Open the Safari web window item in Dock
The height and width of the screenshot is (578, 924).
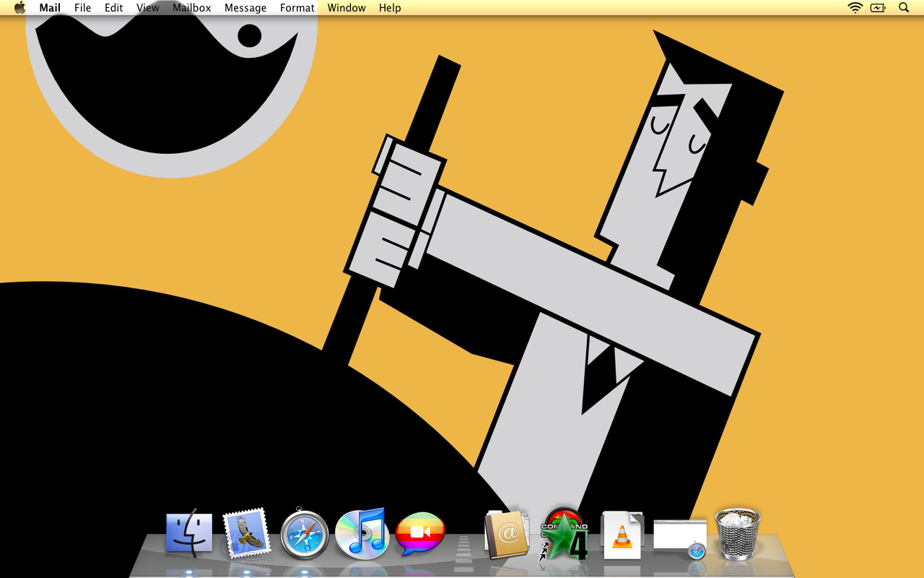point(680,538)
